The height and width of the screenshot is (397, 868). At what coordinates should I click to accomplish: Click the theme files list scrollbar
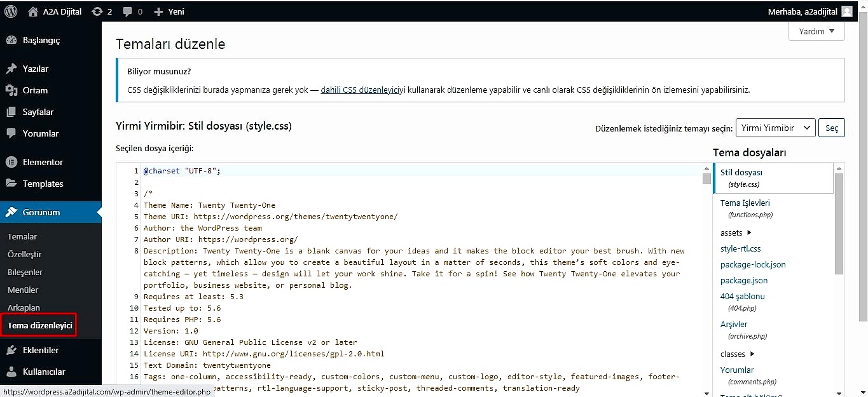point(839,224)
